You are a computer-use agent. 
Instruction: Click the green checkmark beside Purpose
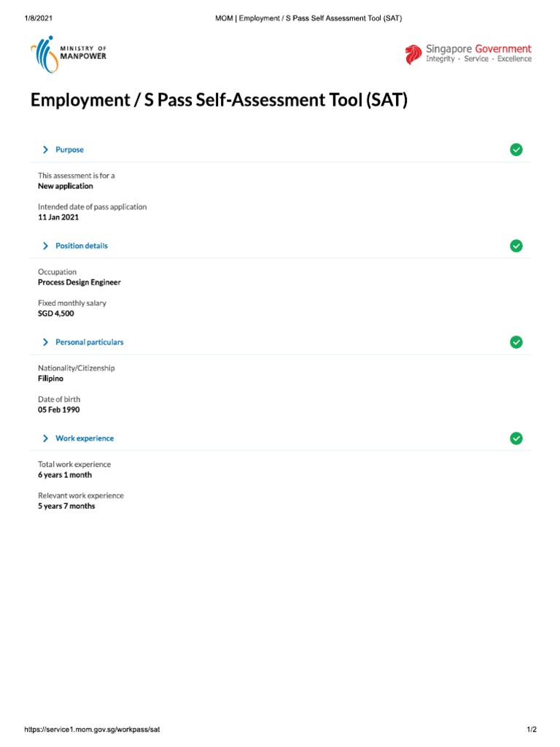click(516, 150)
